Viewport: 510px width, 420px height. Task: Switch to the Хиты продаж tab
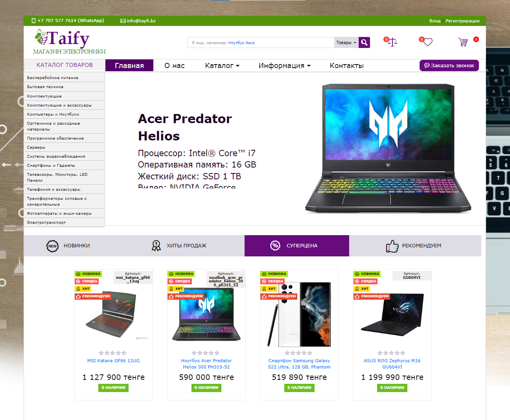179,246
